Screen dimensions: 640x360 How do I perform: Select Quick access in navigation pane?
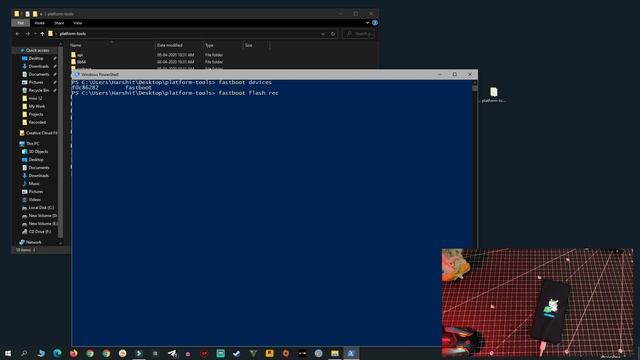(37, 50)
